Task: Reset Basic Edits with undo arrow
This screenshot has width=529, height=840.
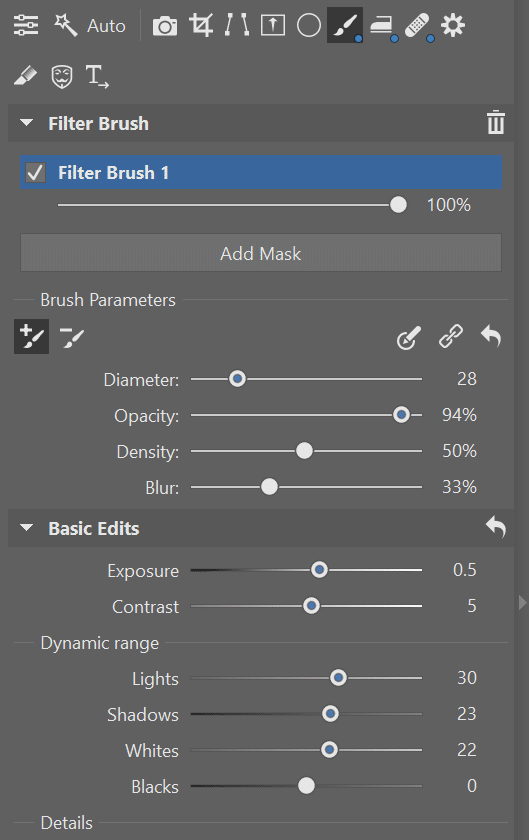Action: (x=496, y=527)
